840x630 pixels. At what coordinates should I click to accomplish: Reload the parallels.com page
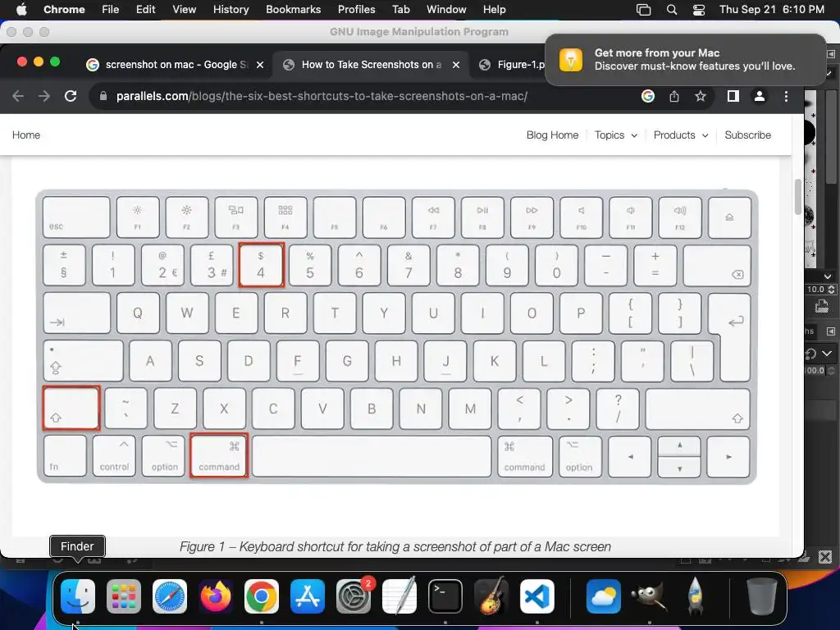point(71,96)
